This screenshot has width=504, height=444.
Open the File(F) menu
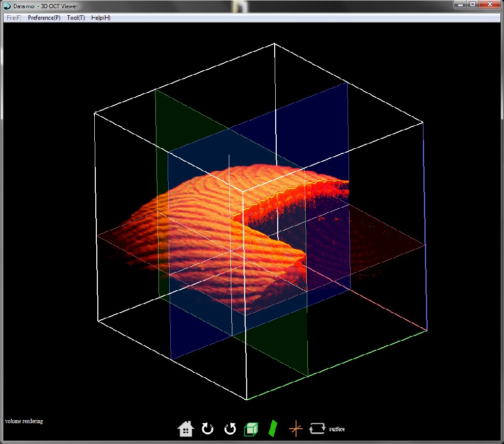point(14,18)
